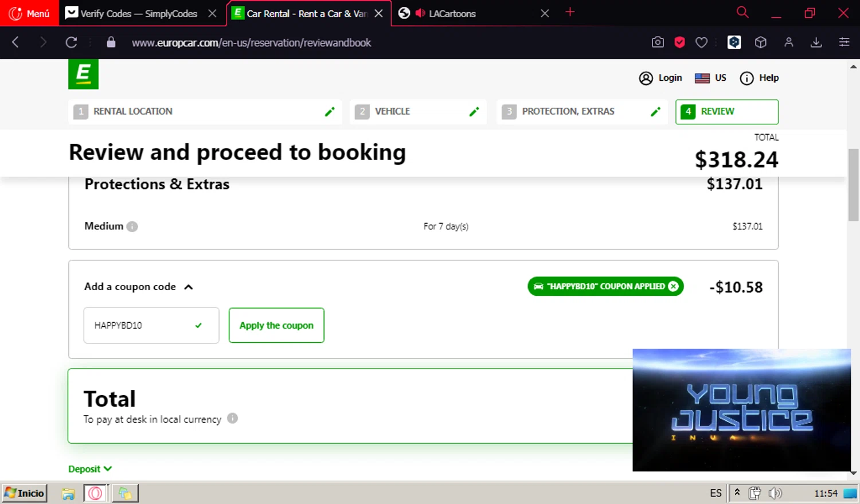The image size is (860, 504).
Task: Open the volume speaker tray icon
Action: [775, 493]
